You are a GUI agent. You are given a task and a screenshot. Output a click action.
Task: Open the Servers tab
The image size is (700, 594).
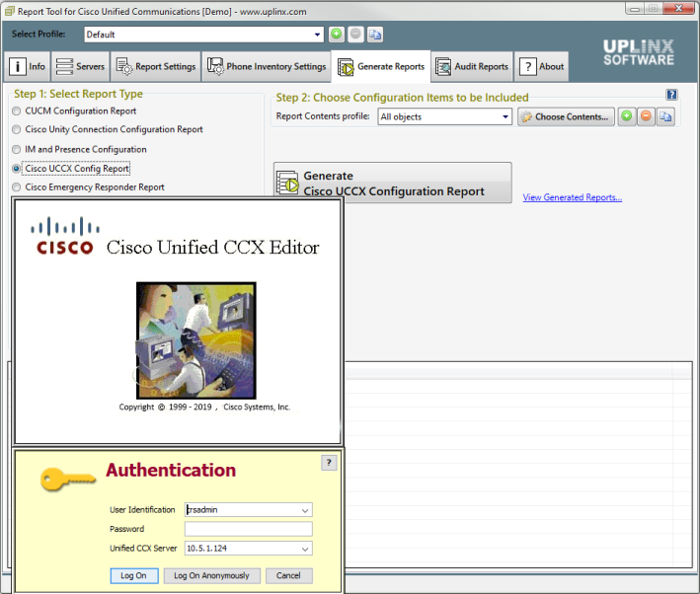tap(80, 66)
